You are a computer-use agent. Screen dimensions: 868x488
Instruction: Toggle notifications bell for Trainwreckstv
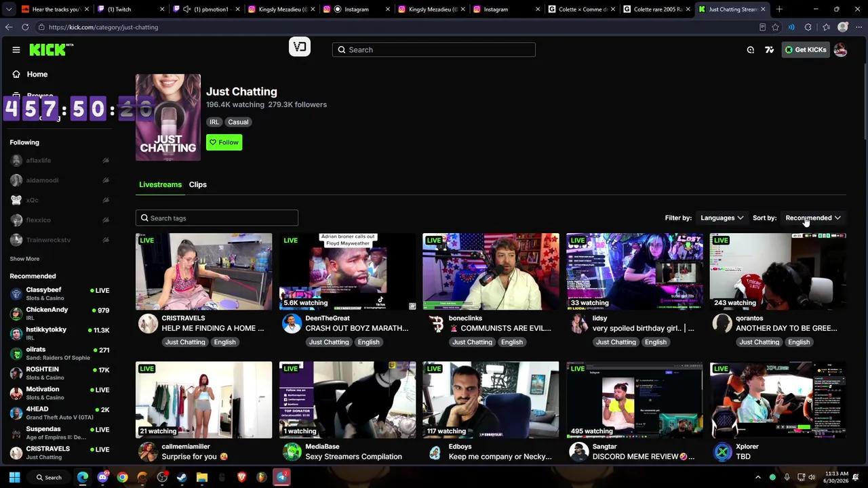click(x=106, y=240)
